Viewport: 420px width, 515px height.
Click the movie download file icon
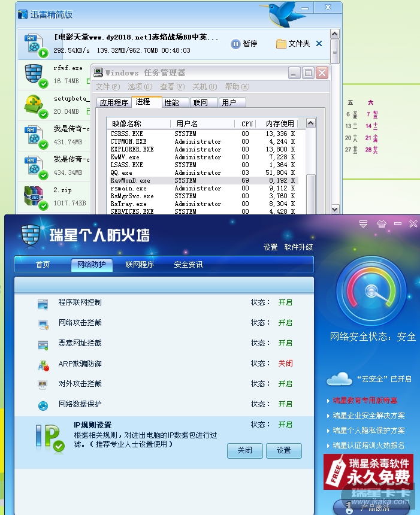(35, 46)
